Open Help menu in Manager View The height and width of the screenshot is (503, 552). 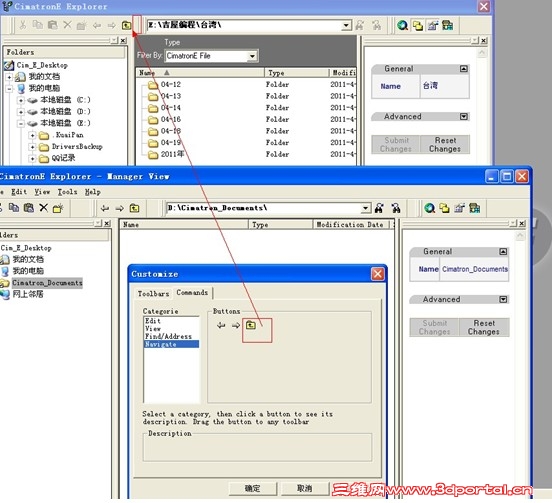pyautogui.click(x=93, y=192)
